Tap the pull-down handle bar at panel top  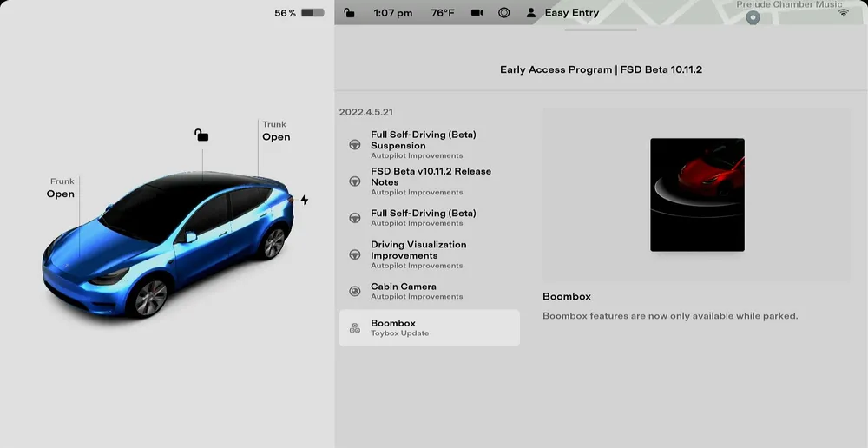pos(601,30)
